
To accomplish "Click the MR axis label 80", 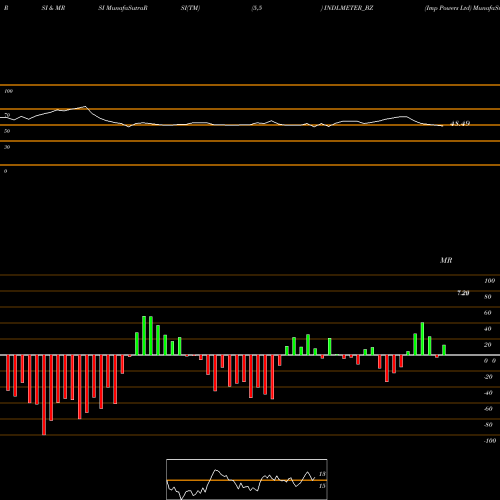I will (x=488, y=297).
